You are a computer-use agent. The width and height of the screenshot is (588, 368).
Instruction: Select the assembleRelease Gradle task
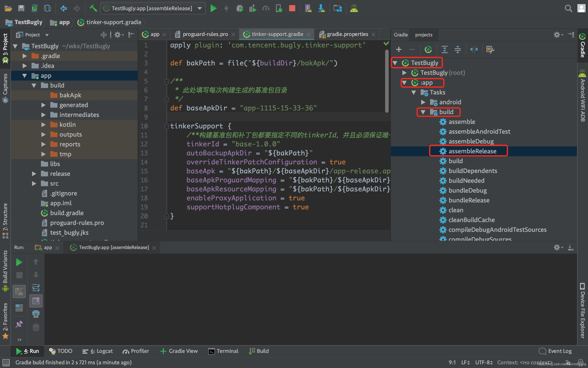pyautogui.click(x=472, y=151)
